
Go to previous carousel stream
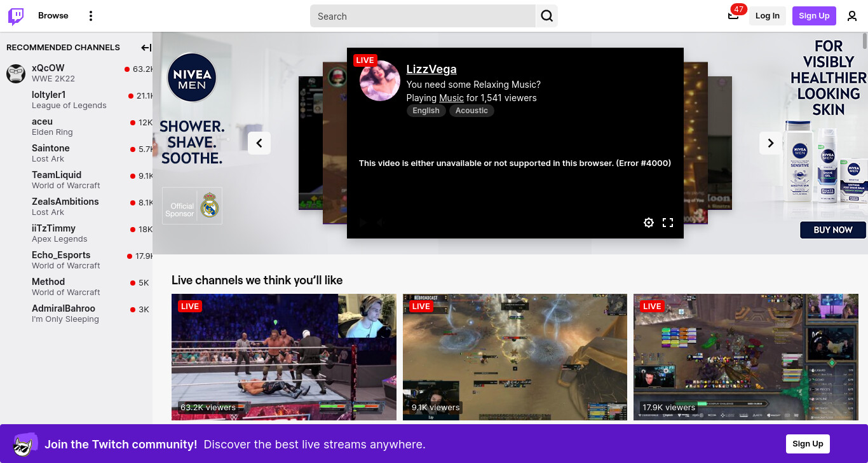259,143
